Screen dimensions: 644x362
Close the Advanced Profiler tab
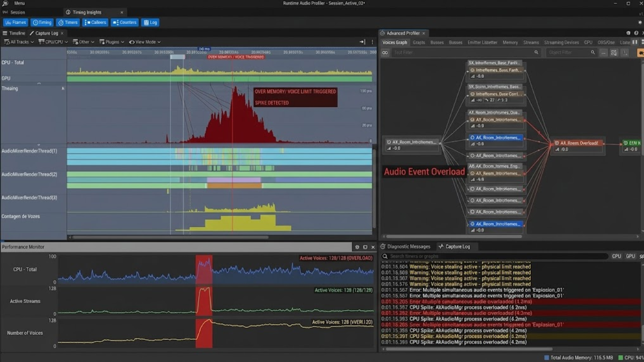click(x=424, y=33)
